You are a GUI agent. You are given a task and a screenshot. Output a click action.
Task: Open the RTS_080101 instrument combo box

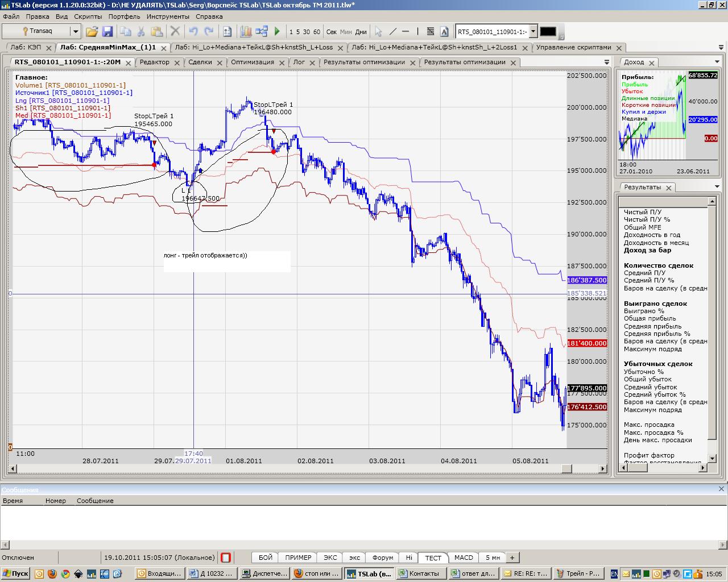pos(533,32)
